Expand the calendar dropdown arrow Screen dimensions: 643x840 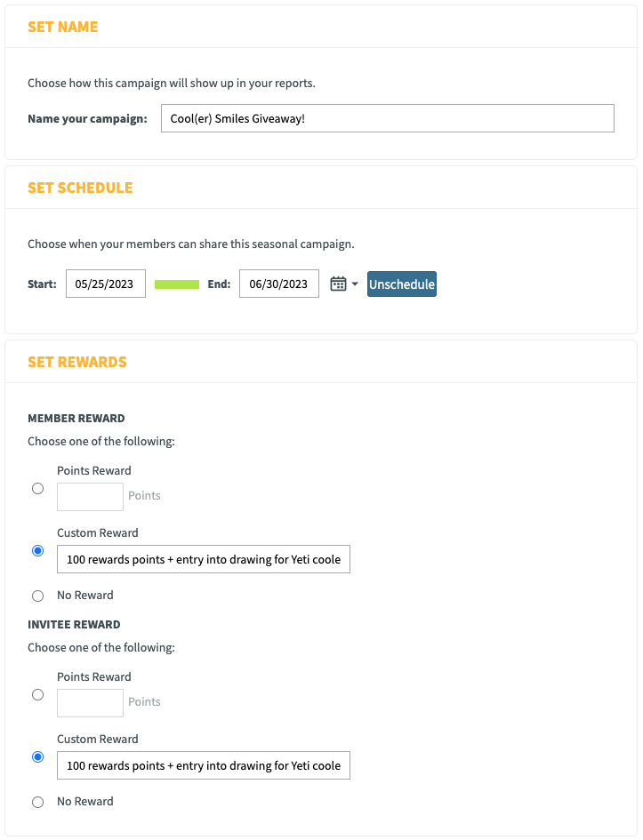[x=355, y=284]
